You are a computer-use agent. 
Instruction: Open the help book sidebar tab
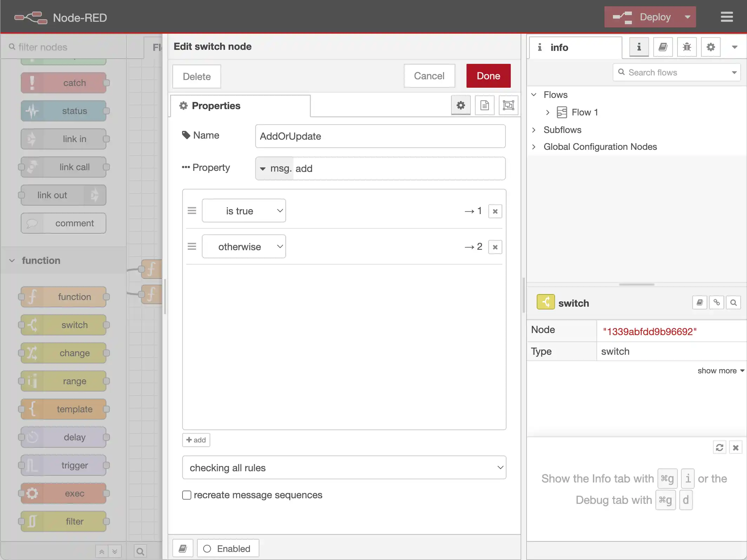[x=663, y=47]
